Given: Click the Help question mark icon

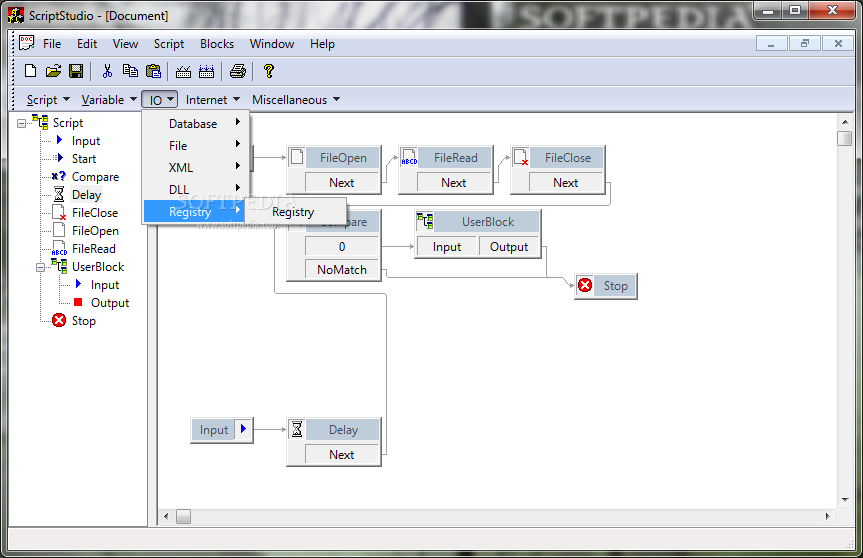Looking at the screenshot, I should tap(269, 71).
